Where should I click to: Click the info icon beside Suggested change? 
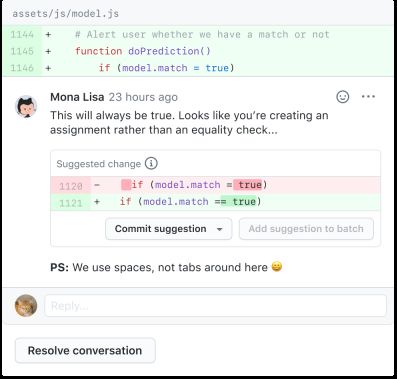(151, 164)
